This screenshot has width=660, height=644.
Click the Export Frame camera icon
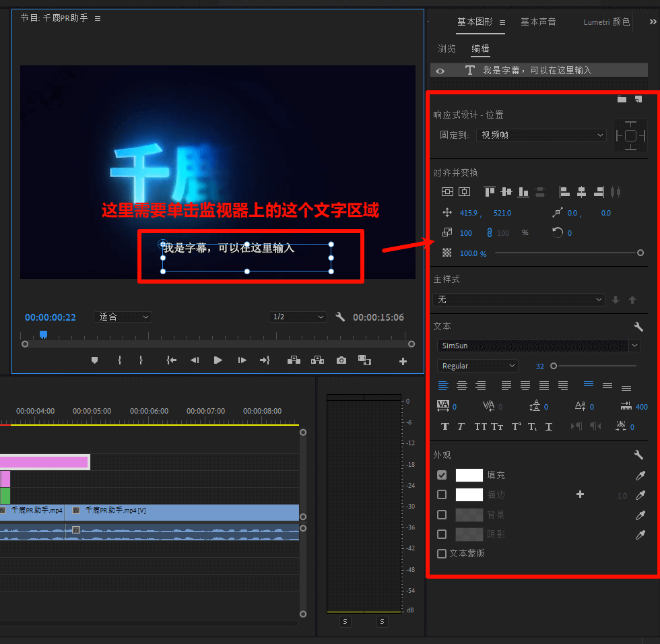click(x=341, y=360)
